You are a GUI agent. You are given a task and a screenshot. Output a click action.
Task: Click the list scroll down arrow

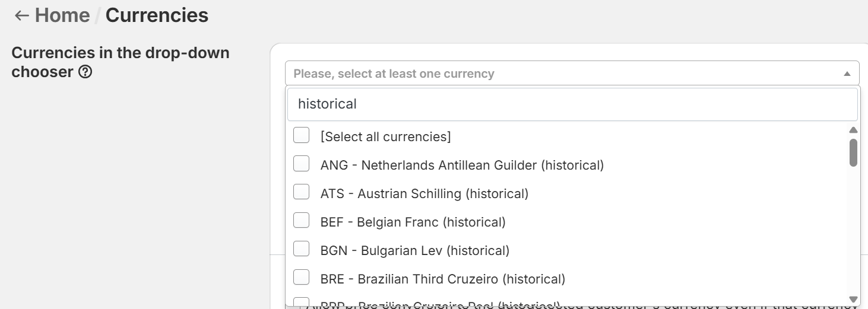coord(853,300)
